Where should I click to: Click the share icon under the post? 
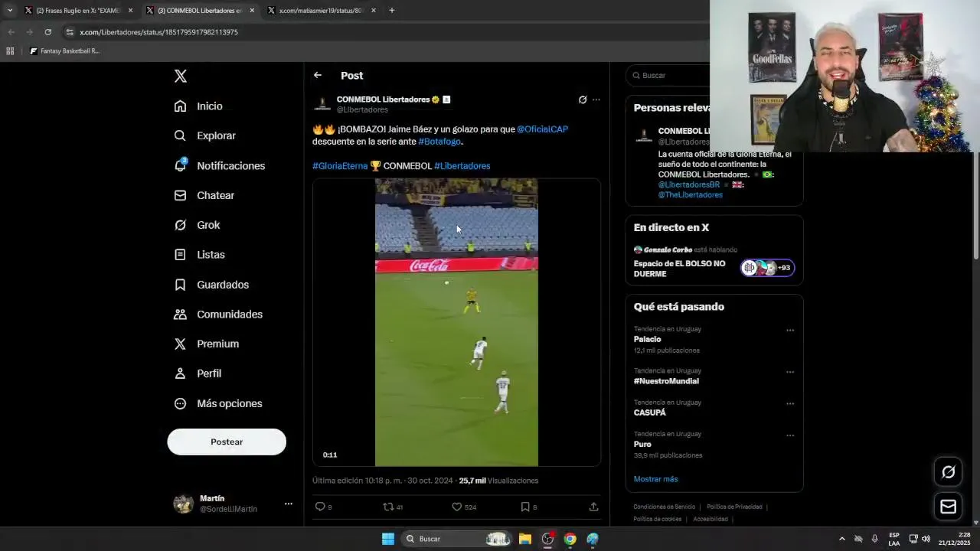click(593, 507)
